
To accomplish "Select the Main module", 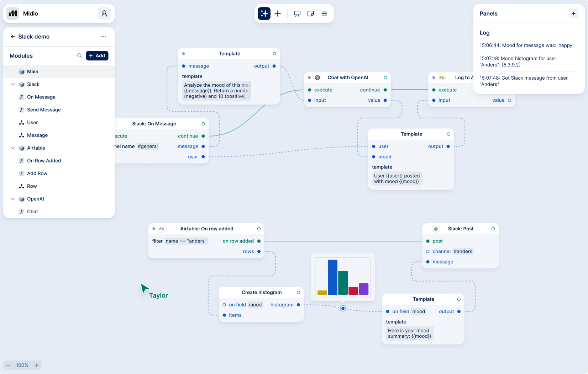I will tap(59, 71).
